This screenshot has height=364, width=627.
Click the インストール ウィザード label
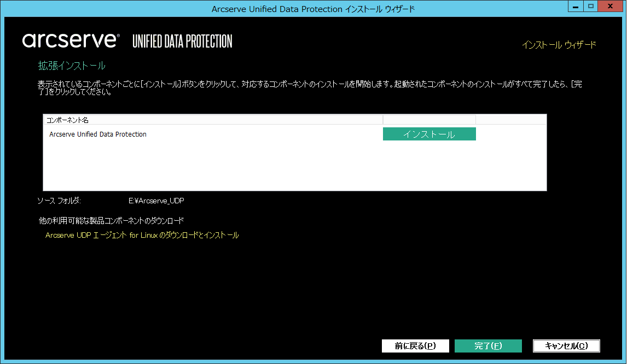[559, 45]
